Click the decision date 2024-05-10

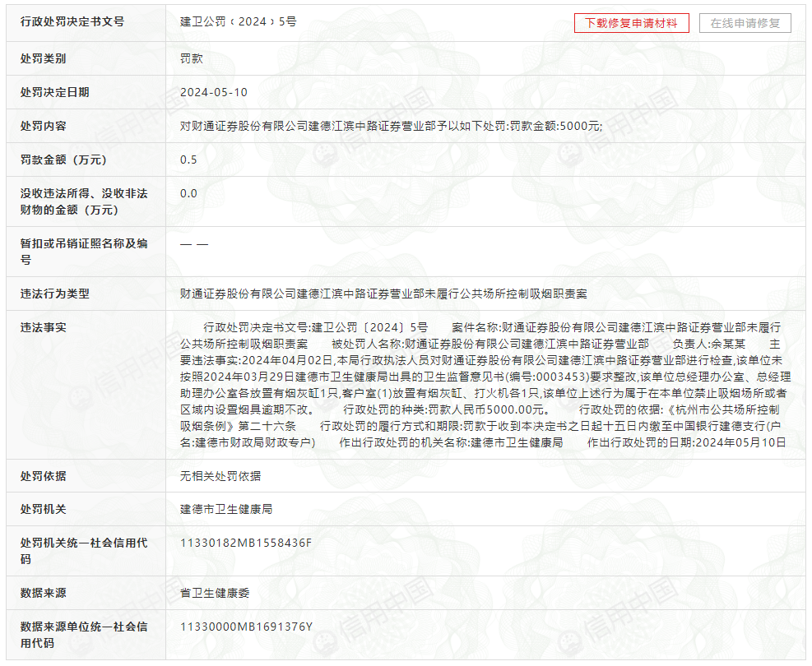(x=214, y=92)
